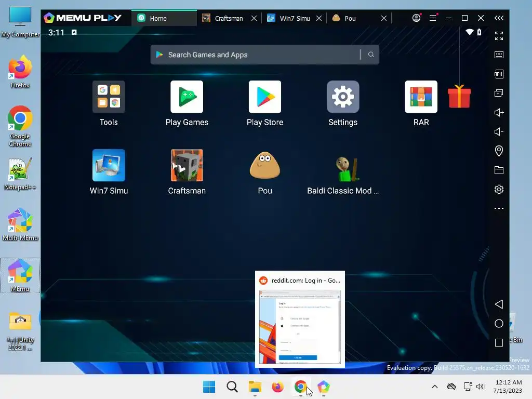Screen dimensions: 532x399
Task: Open MEmu account profile icon
Action: click(416, 18)
